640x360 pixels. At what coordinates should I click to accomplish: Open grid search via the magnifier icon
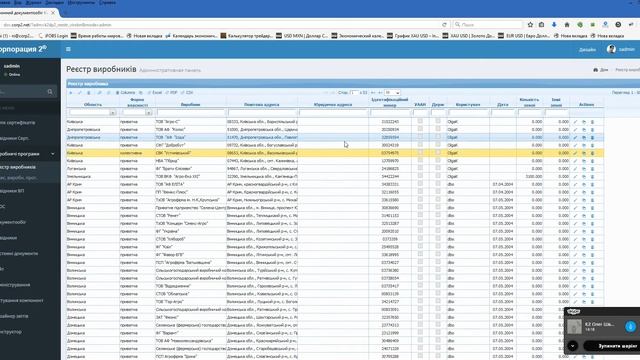99,93
